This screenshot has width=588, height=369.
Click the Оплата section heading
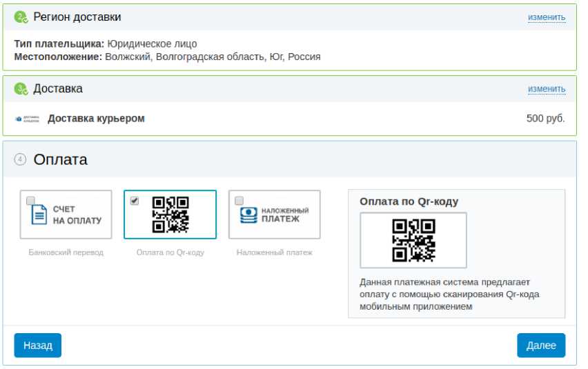pos(60,159)
